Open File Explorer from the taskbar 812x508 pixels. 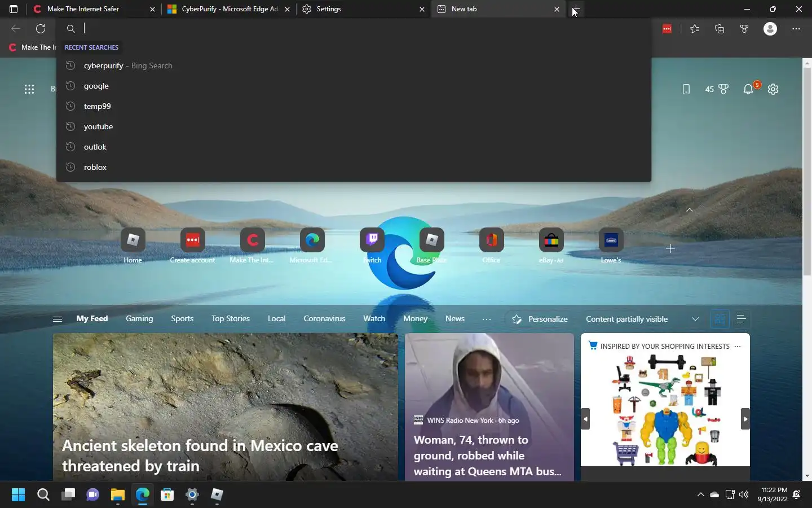[117, 495]
